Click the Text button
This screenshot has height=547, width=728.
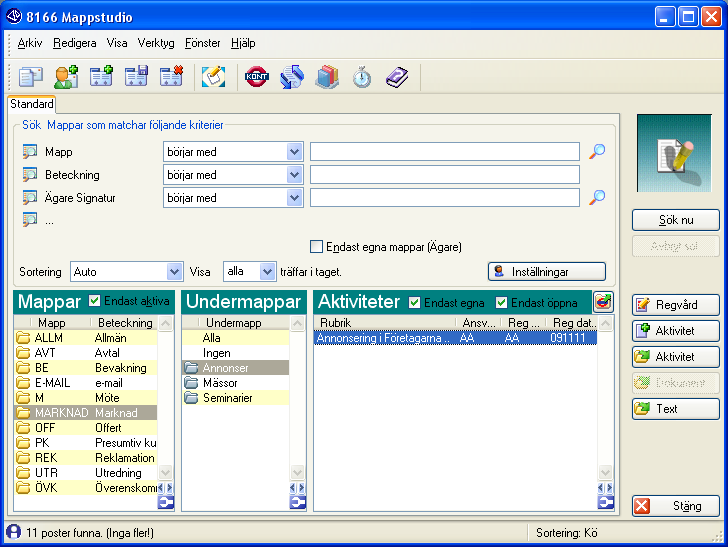point(676,409)
